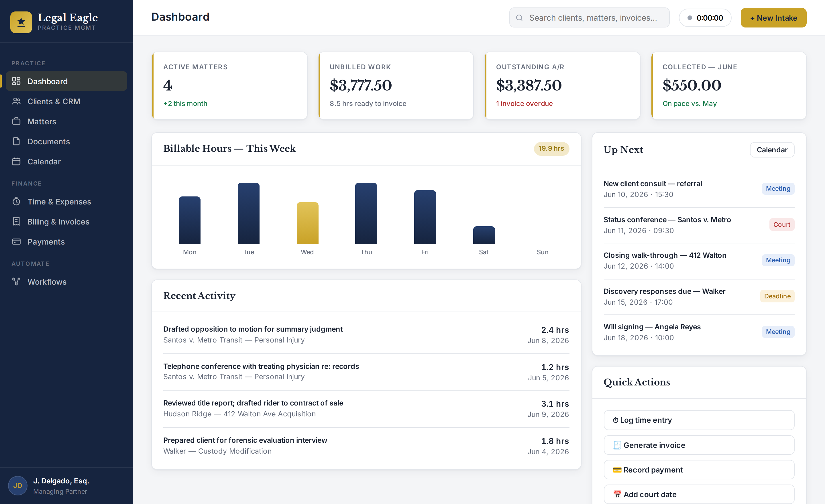Focus the search clients, matters, invoices field

pyautogui.click(x=589, y=18)
